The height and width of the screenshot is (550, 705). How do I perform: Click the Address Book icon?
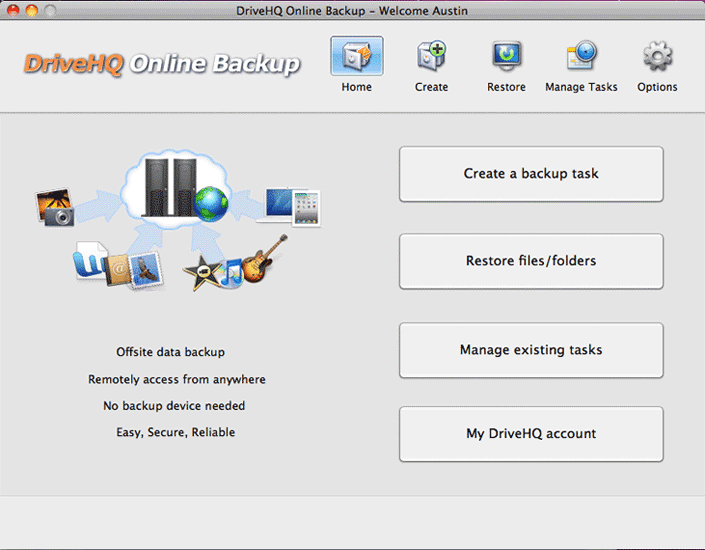tap(118, 269)
